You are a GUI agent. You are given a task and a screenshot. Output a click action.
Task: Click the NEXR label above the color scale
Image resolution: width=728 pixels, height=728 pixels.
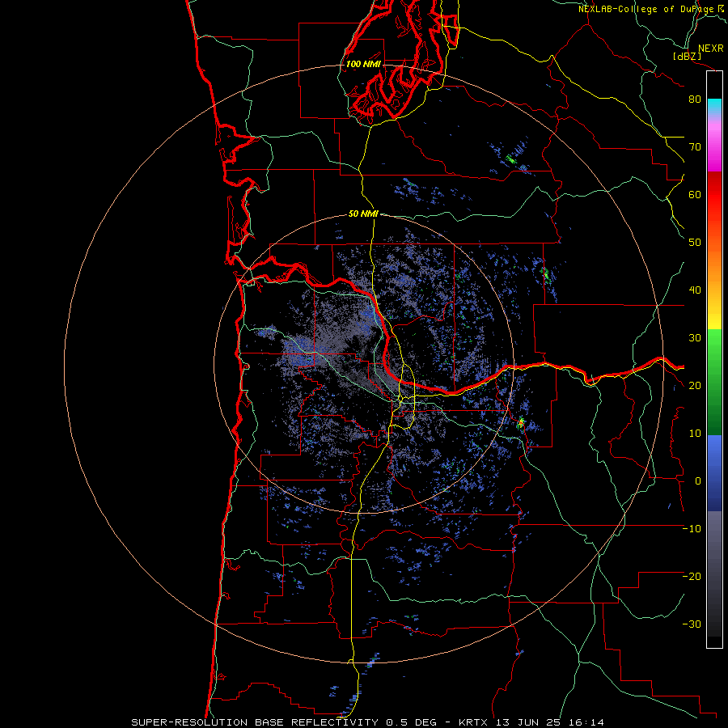pyautogui.click(x=711, y=49)
